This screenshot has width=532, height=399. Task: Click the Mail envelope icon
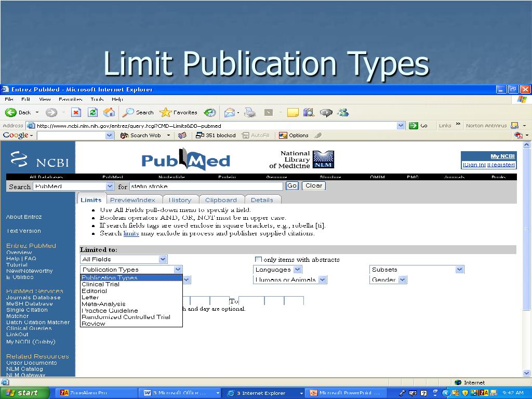[230, 112]
